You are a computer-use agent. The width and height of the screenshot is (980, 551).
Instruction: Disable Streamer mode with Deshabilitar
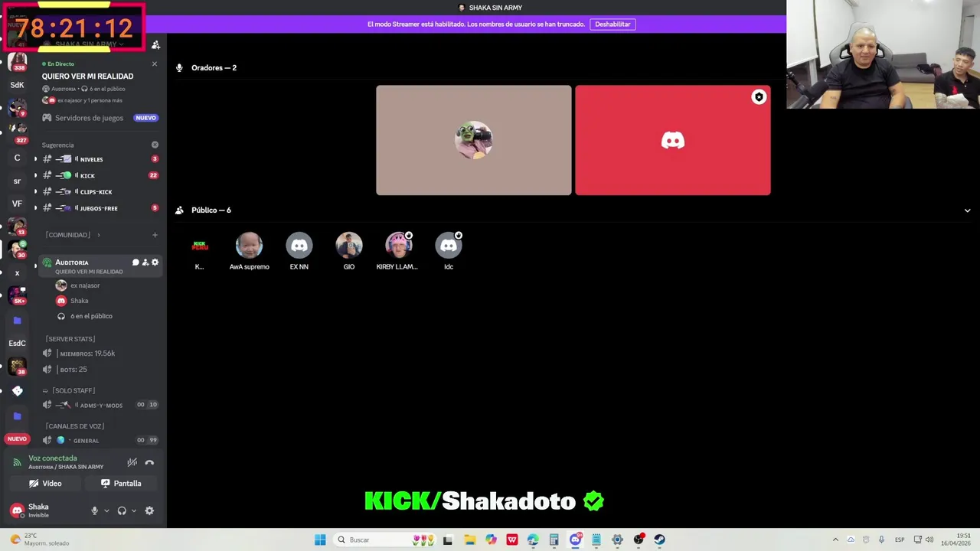click(x=612, y=24)
